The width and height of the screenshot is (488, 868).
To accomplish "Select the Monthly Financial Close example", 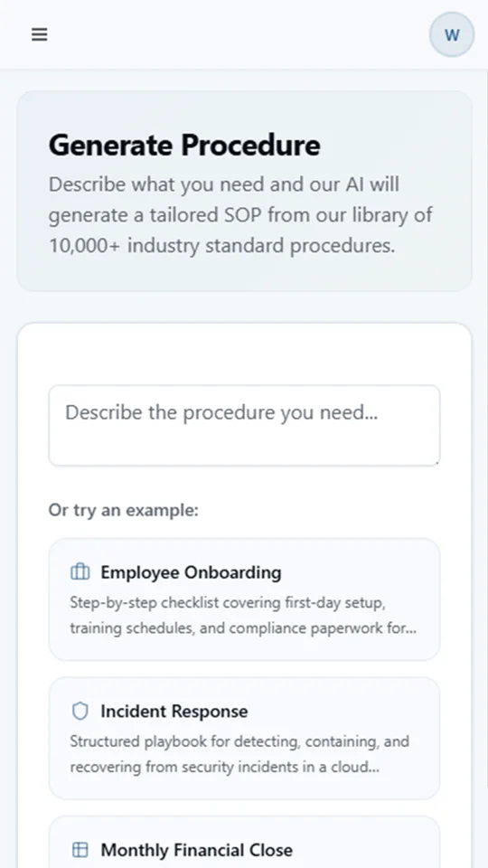I will tap(244, 843).
